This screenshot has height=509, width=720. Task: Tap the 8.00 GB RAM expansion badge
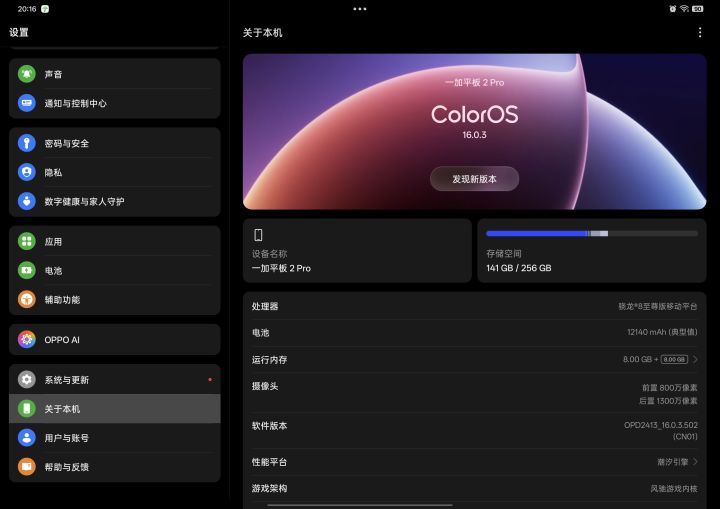(674, 359)
